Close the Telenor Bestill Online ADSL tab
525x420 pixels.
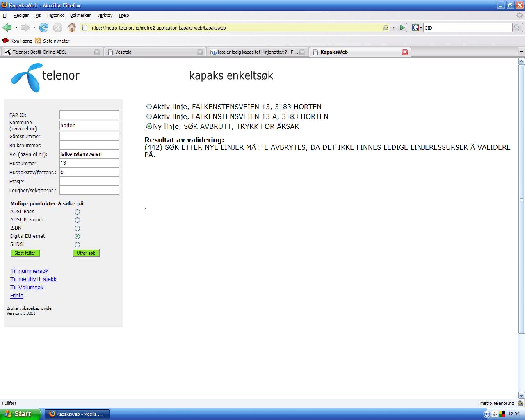point(97,52)
